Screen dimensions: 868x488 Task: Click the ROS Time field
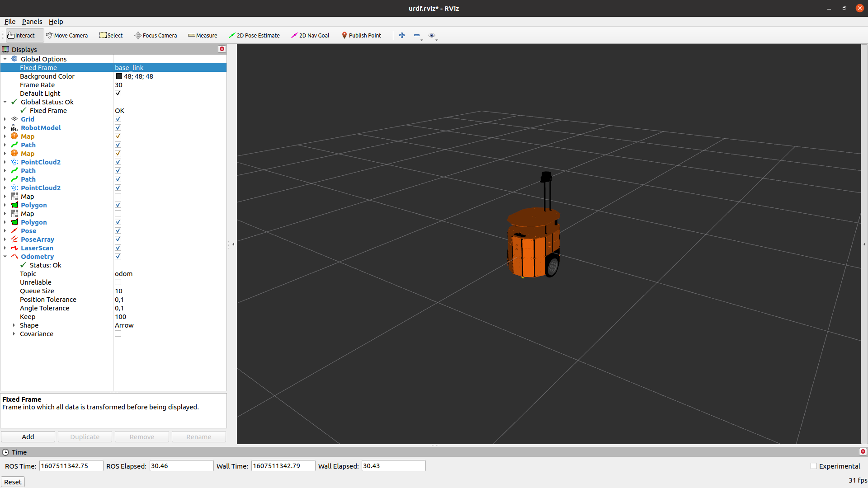(x=71, y=466)
